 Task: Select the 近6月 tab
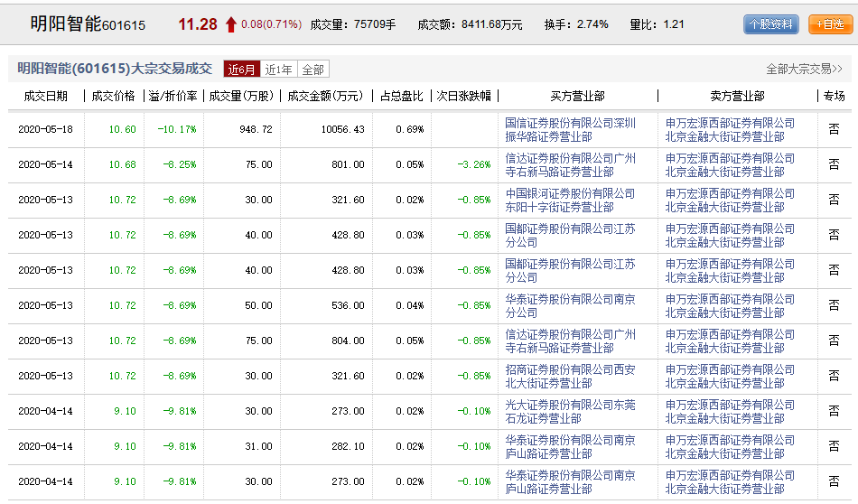click(x=242, y=70)
